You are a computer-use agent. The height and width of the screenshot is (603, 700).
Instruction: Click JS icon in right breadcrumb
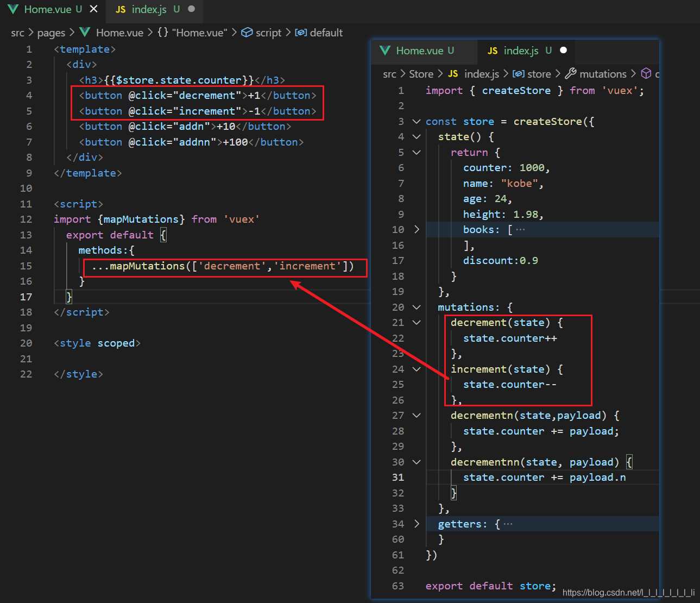click(x=453, y=74)
